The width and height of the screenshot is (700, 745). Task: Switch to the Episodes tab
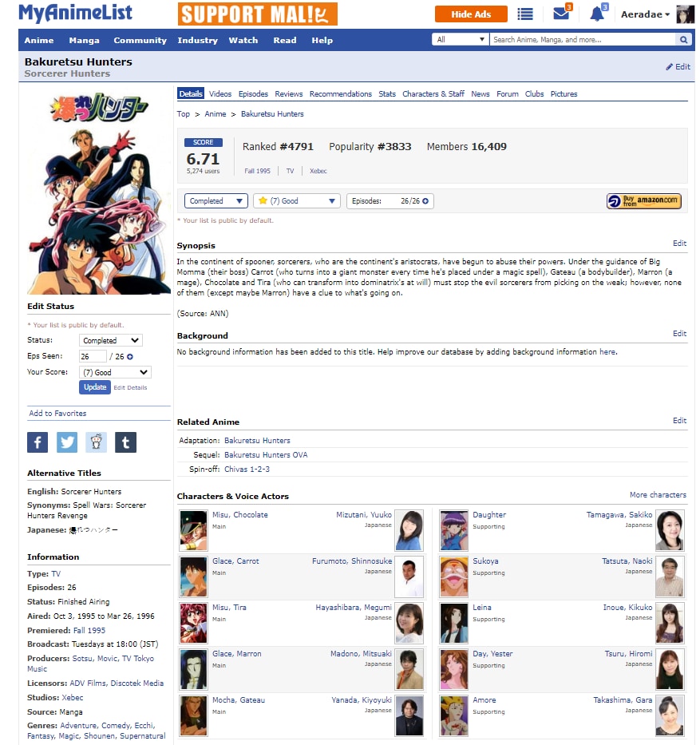[x=253, y=94]
